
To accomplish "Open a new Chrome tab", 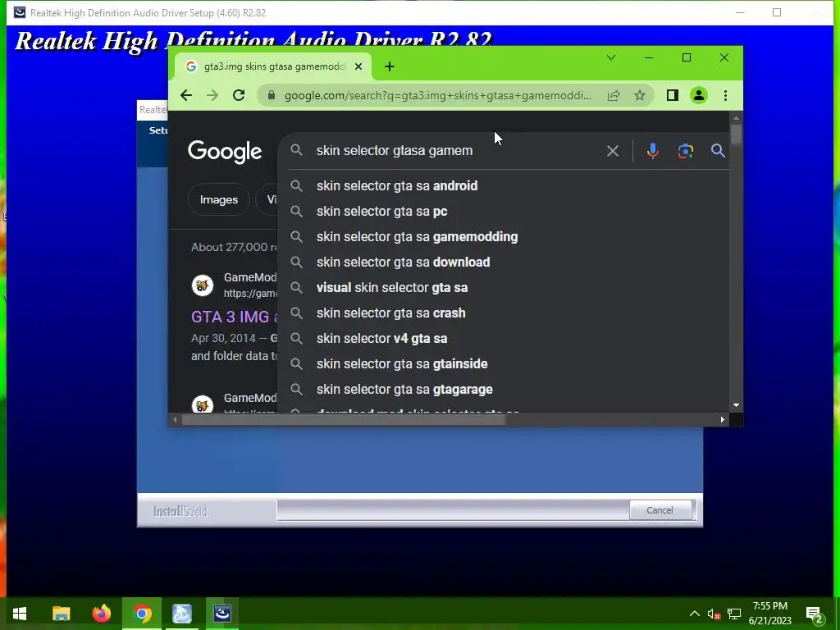I will click(x=390, y=66).
